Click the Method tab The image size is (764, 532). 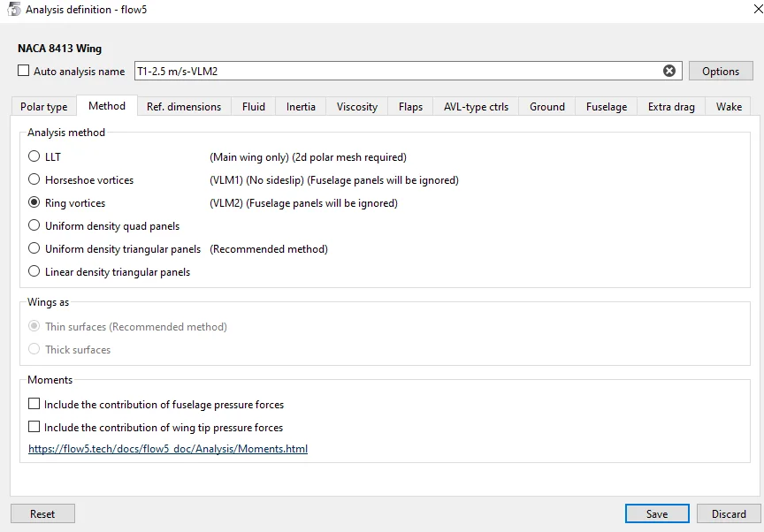(x=107, y=106)
